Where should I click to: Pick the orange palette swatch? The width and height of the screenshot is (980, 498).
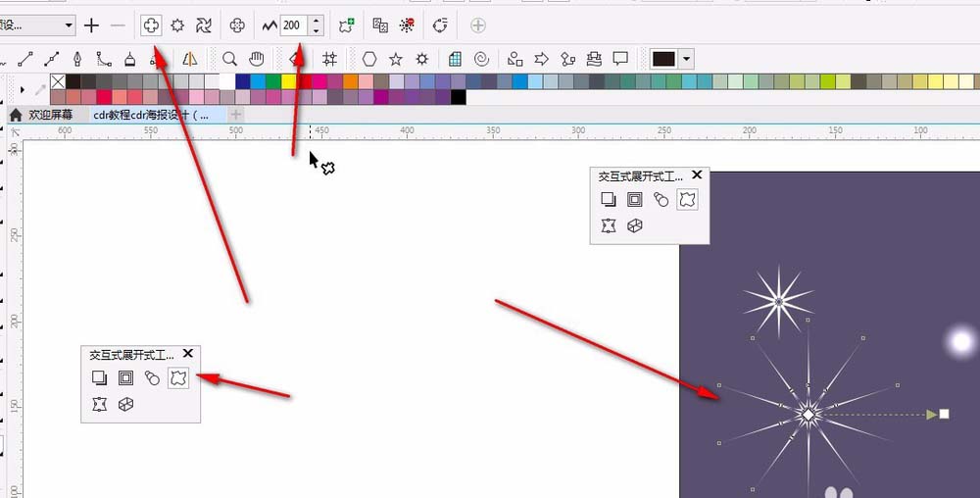[x=350, y=81]
